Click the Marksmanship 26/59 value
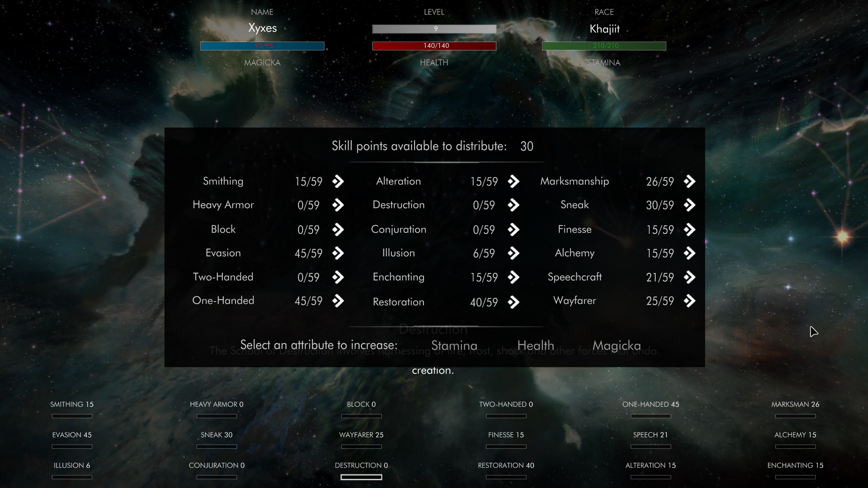This screenshot has height=488, width=868. click(660, 182)
